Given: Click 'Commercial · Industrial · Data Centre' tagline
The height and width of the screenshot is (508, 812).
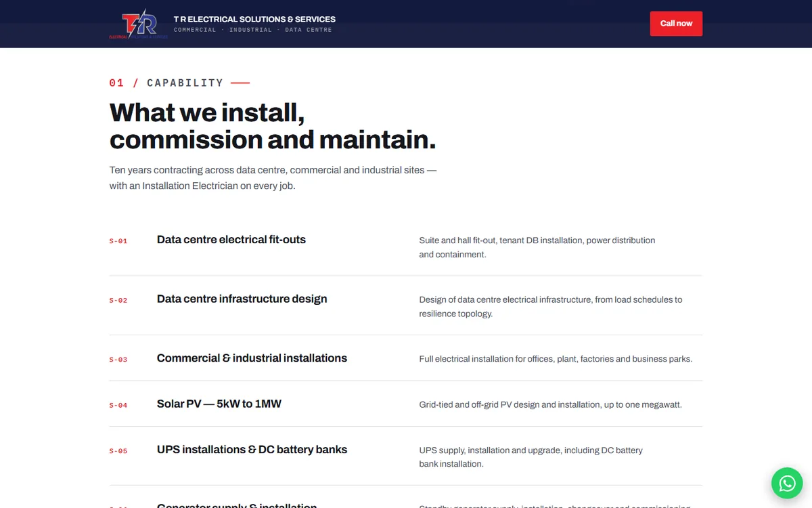Looking at the screenshot, I should (253, 30).
